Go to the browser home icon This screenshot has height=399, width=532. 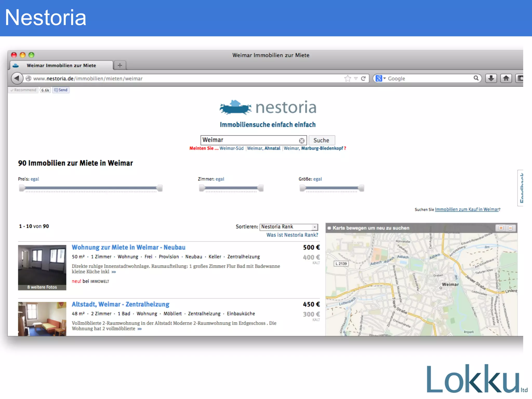[506, 78]
